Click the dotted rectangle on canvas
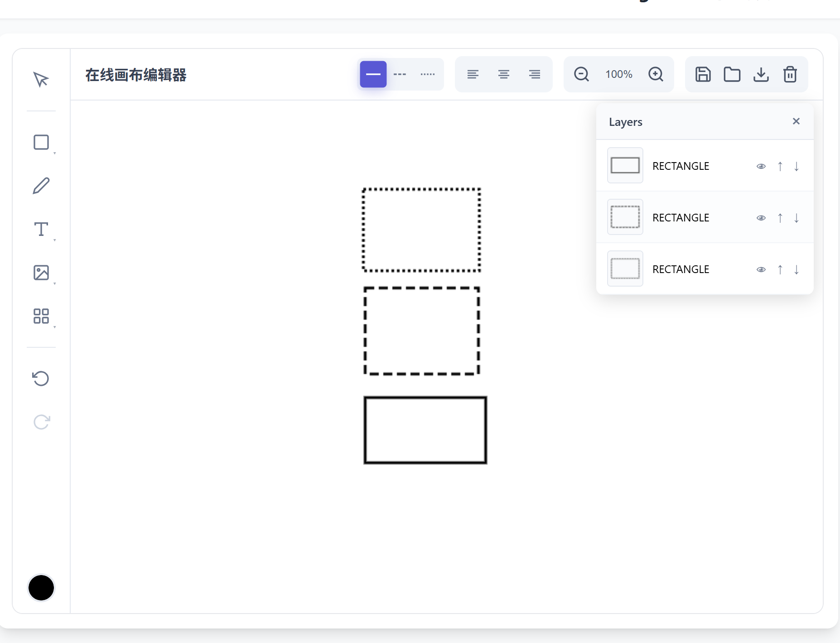 coord(421,230)
